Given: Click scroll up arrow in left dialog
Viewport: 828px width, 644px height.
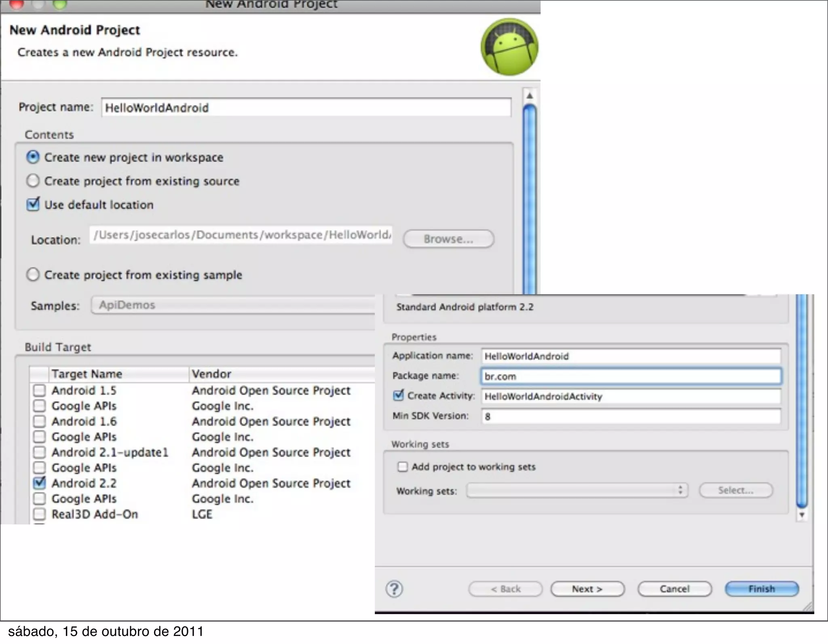Looking at the screenshot, I should (x=529, y=96).
